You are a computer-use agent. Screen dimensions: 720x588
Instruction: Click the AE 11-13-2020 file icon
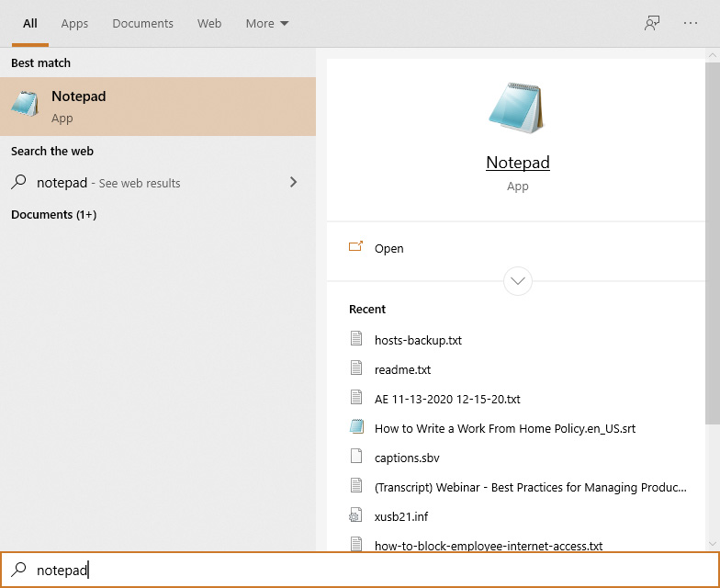(x=356, y=397)
